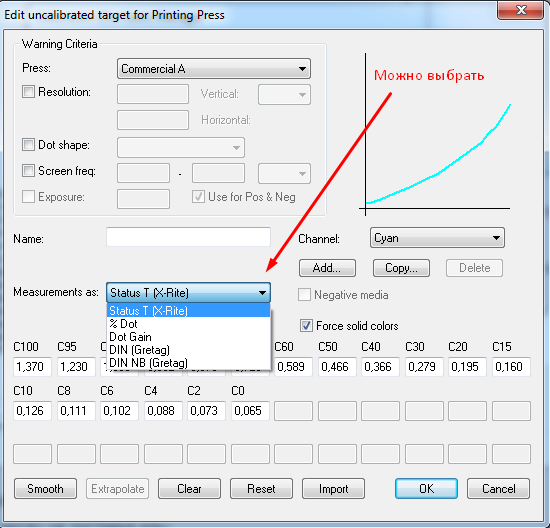
Task: Select Status T (X-Rite) in list
Action: click(188, 310)
